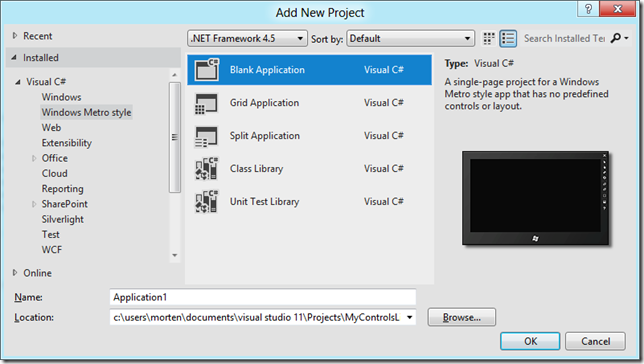Image resolution: width=644 pixels, height=364 pixels.
Task: Switch to small icons grid view
Action: point(489,39)
